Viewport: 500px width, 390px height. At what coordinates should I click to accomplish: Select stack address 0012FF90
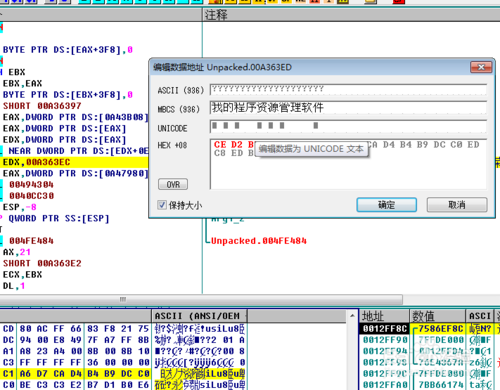[385, 340]
